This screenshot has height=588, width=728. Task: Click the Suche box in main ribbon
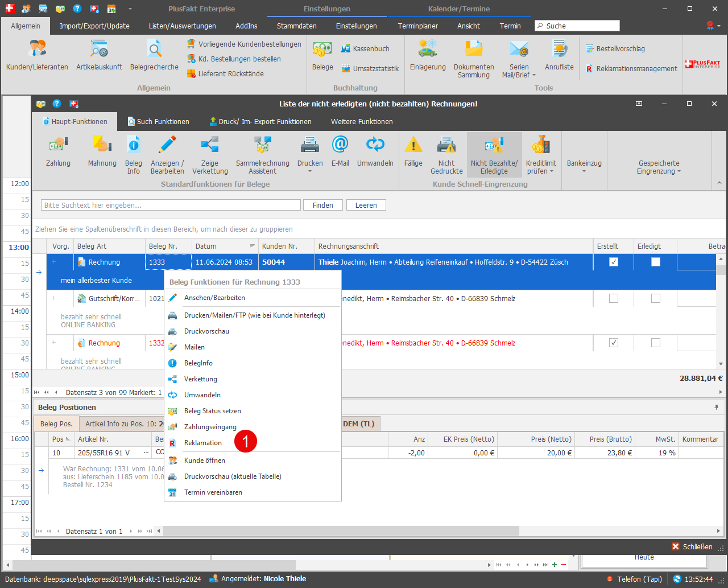(577, 26)
